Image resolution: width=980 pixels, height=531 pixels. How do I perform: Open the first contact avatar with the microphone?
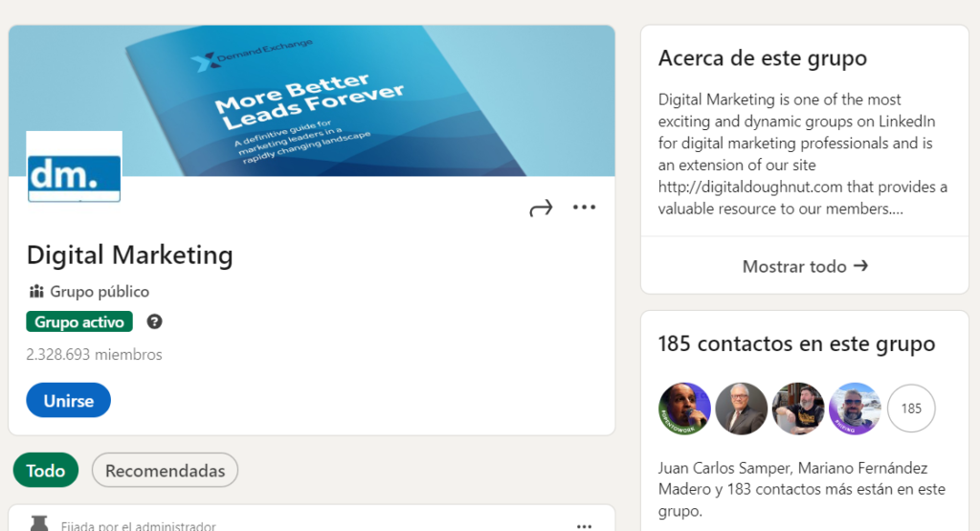point(684,409)
